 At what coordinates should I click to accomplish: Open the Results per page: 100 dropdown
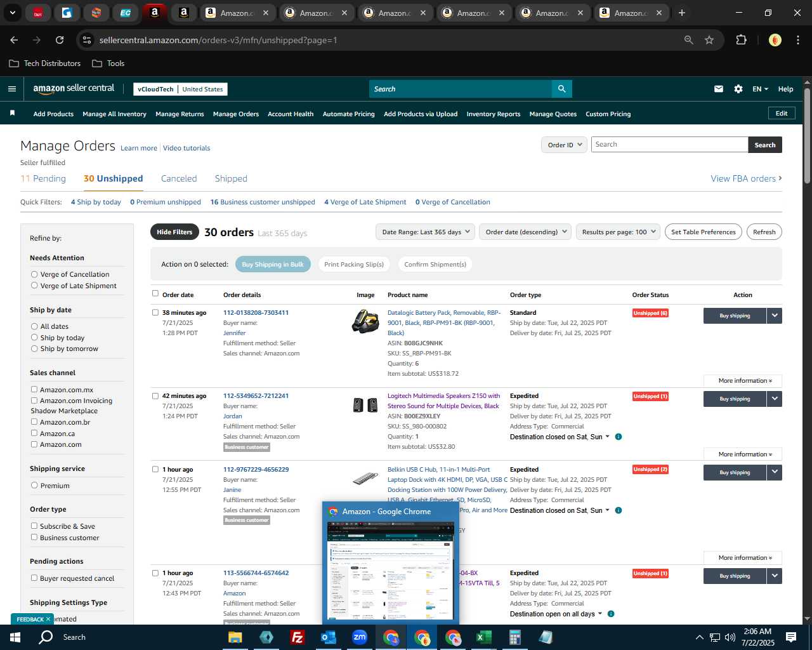pyautogui.click(x=618, y=232)
